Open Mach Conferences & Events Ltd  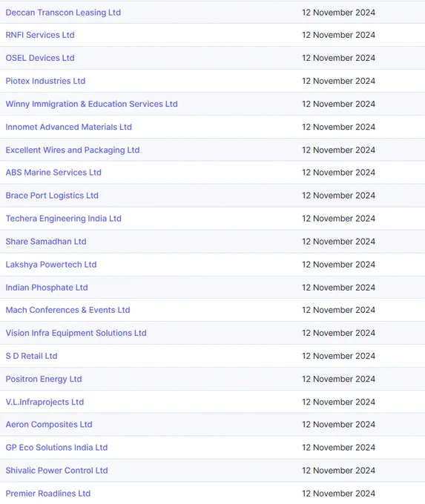[67, 310]
